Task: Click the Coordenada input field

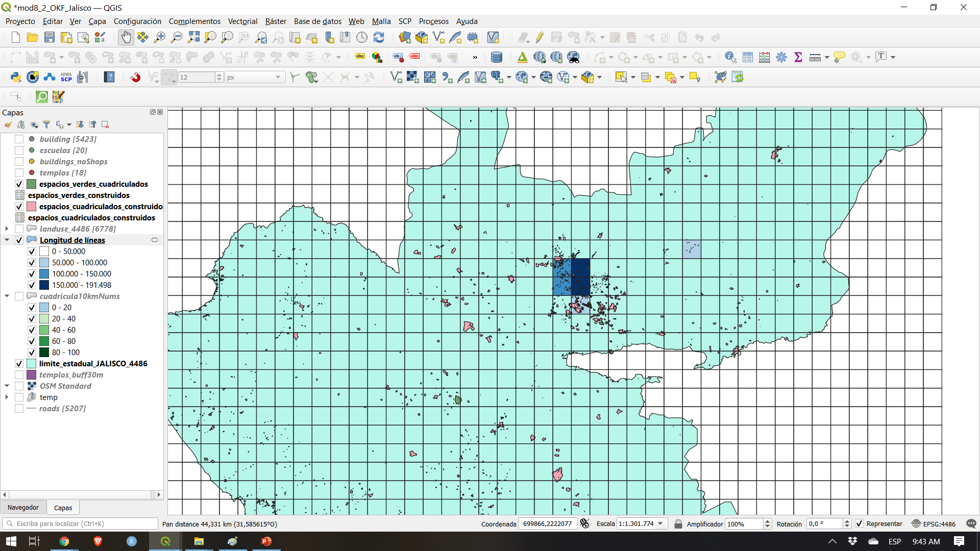Action: pos(548,523)
